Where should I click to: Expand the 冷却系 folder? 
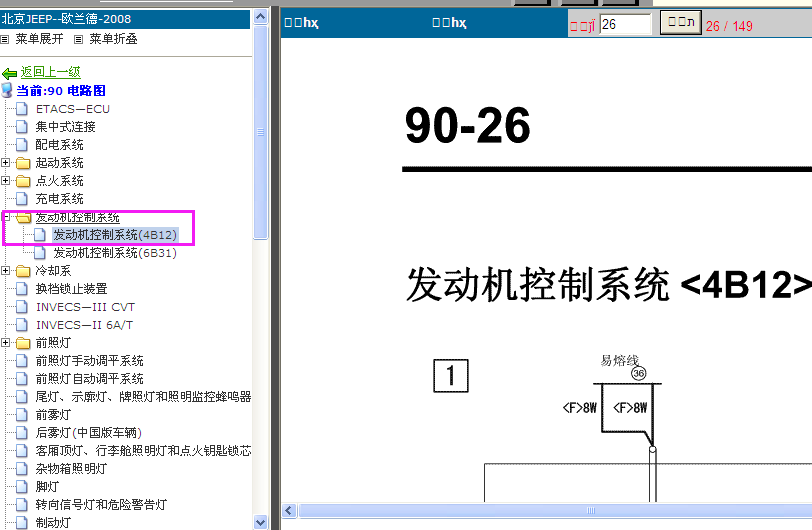tap(5, 270)
